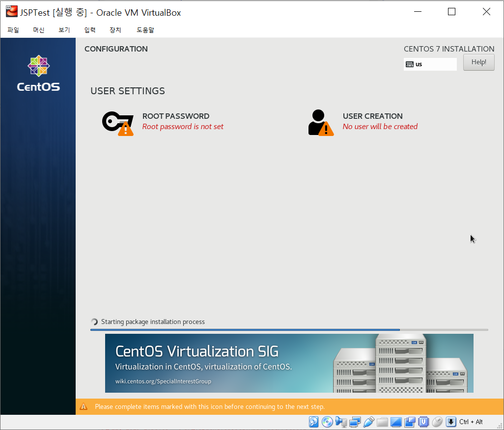Open the hard disk activity status icon
The height and width of the screenshot is (430, 504).
(313, 422)
